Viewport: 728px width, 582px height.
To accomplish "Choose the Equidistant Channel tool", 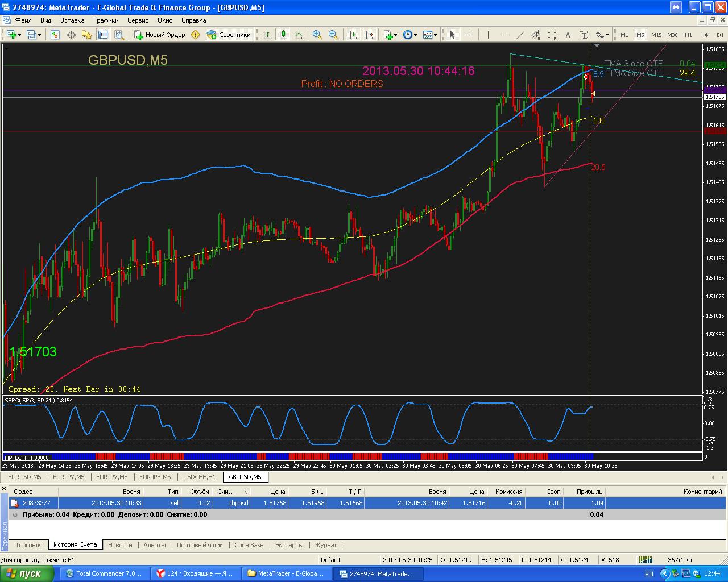I will click(x=536, y=35).
